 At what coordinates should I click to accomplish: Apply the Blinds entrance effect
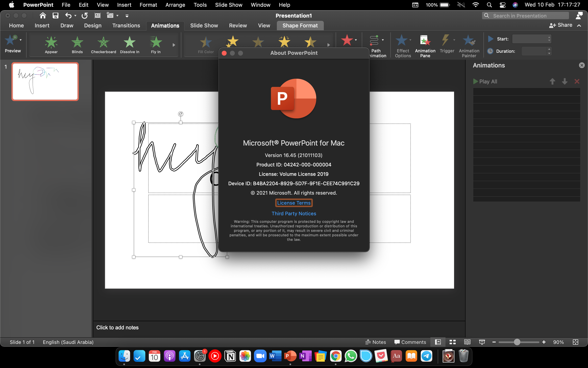click(x=77, y=45)
